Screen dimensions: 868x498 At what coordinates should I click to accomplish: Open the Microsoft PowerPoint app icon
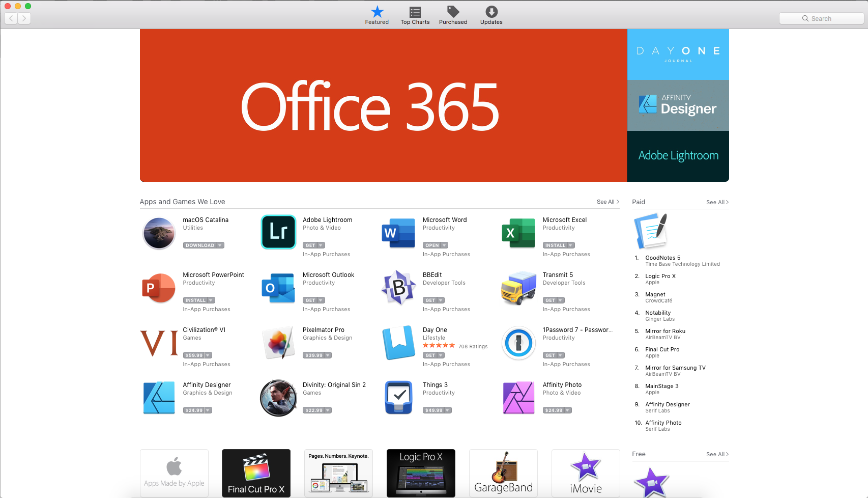(x=159, y=288)
